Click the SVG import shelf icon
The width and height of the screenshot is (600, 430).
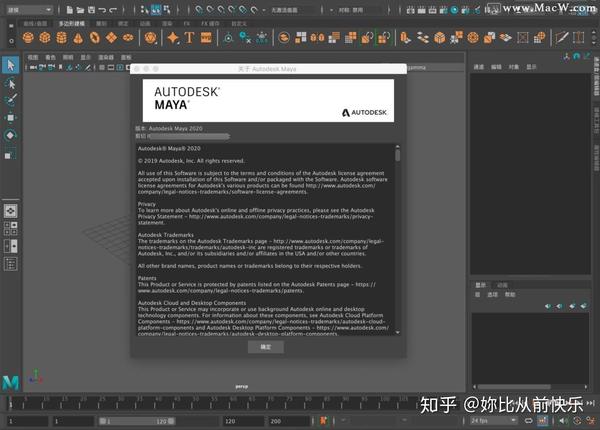pos(206,37)
